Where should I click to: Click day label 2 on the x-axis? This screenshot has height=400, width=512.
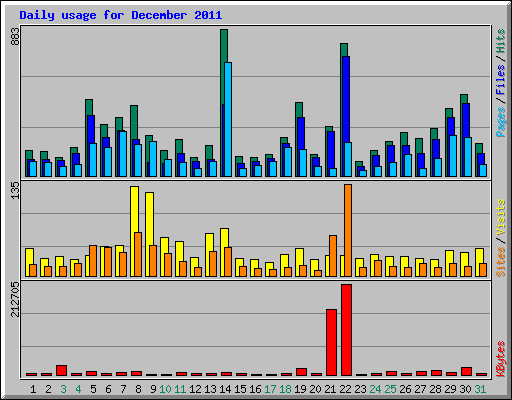[48, 389]
